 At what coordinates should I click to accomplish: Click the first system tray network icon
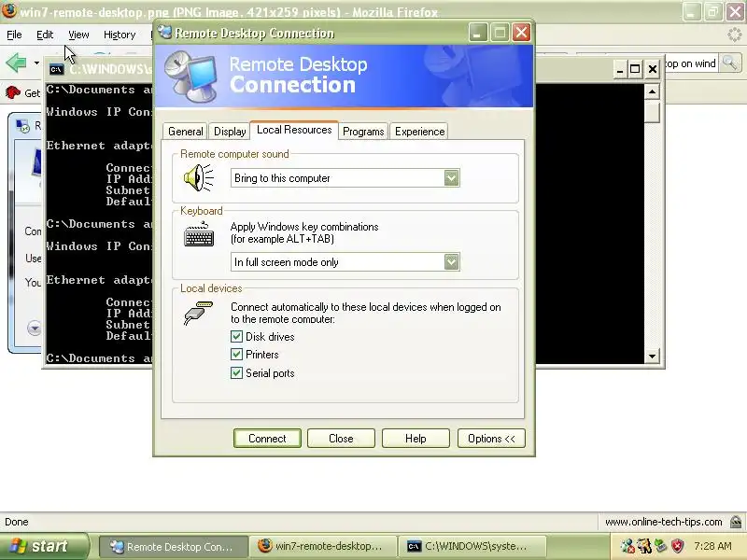click(x=627, y=546)
